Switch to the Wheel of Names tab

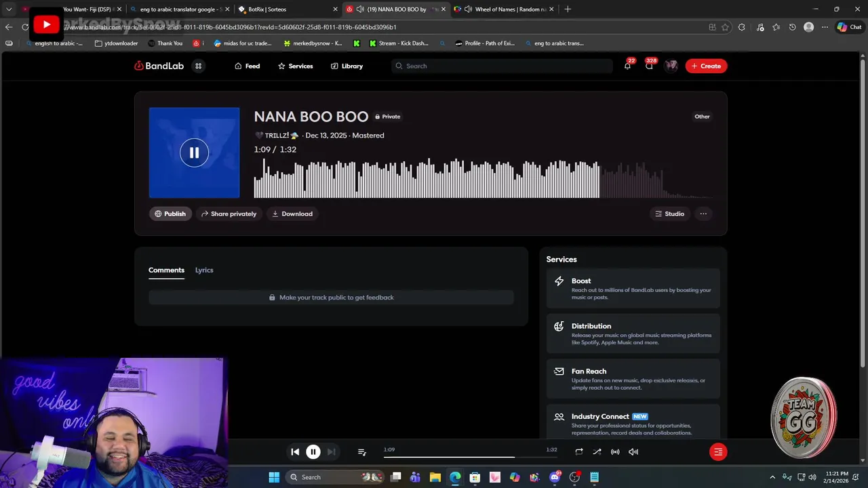[x=502, y=9]
